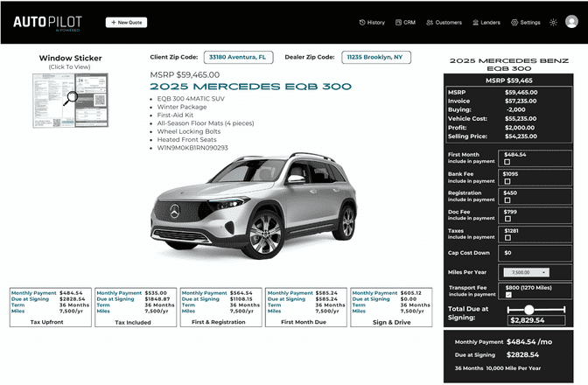Click the Selling Price $54,235.00 value
Image resolution: width=588 pixels, height=385 pixels.
tap(521, 136)
